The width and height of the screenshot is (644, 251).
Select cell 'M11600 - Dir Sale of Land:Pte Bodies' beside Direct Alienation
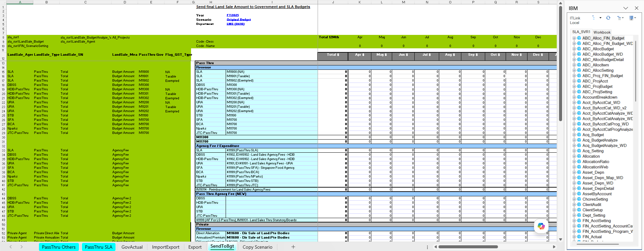coord(272,233)
